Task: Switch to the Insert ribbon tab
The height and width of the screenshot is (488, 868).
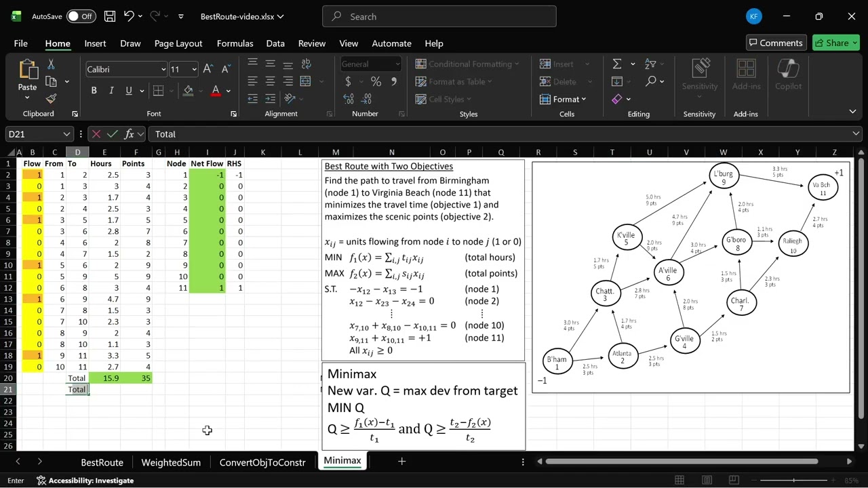Action: click(95, 43)
